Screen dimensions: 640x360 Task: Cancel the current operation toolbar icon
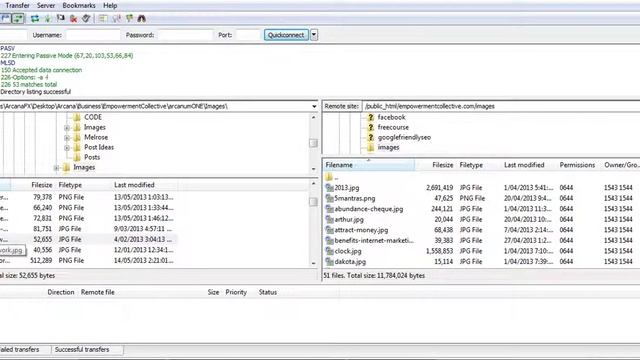61,18
